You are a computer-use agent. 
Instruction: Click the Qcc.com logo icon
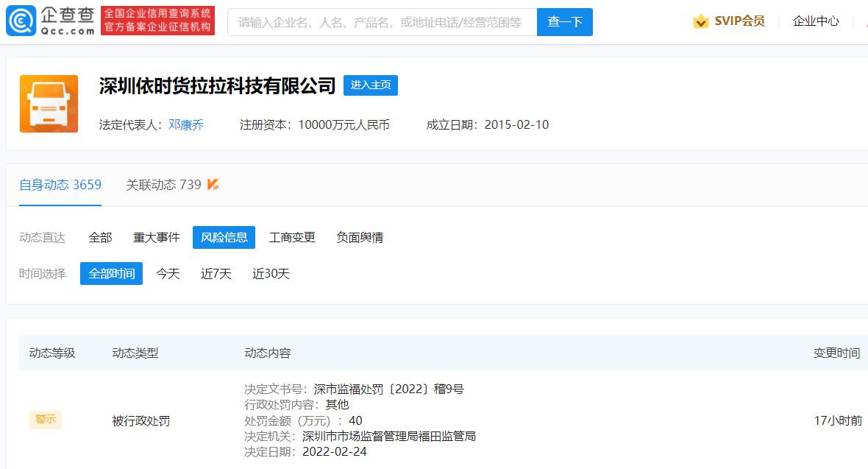pos(21,21)
